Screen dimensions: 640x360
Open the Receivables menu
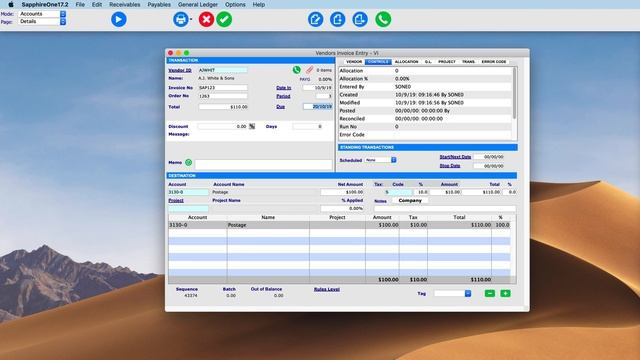(124, 4)
